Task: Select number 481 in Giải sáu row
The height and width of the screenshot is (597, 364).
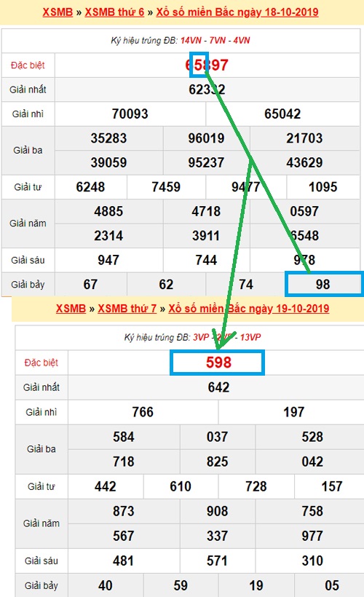Action: coord(123,561)
